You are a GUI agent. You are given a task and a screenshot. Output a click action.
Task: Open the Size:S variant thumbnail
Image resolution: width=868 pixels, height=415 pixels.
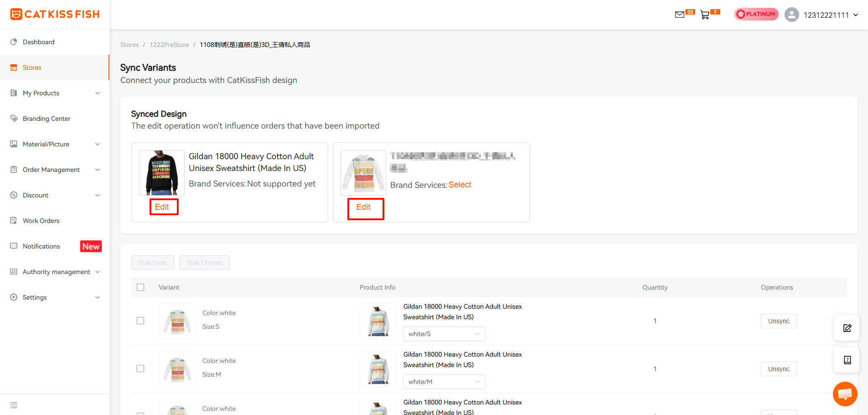point(177,321)
